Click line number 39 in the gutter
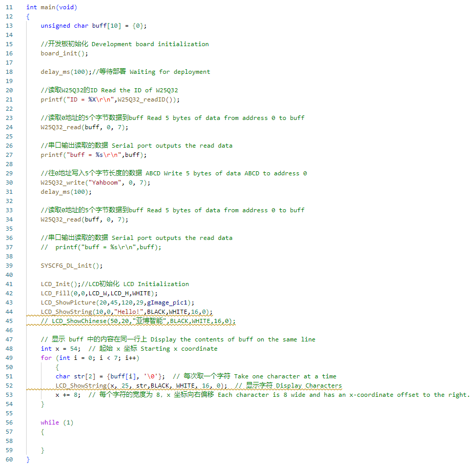The height and width of the screenshot is (465, 476). pos(9,266)
